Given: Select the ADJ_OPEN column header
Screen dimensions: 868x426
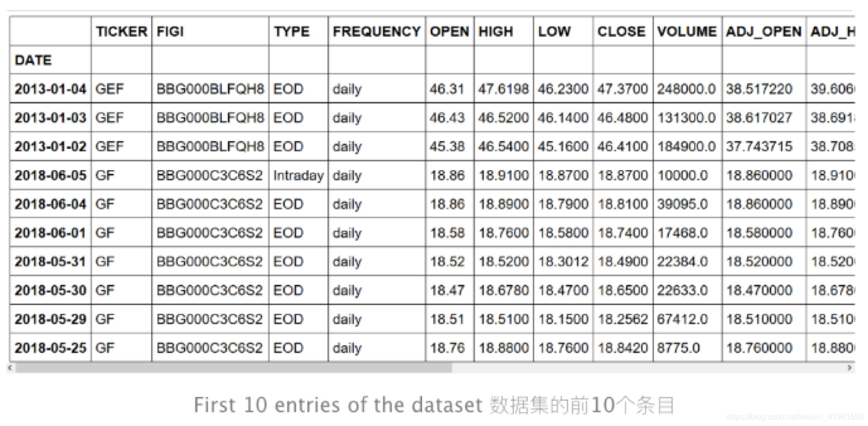Looking at the screenshot, I should (x=764, y=32).
